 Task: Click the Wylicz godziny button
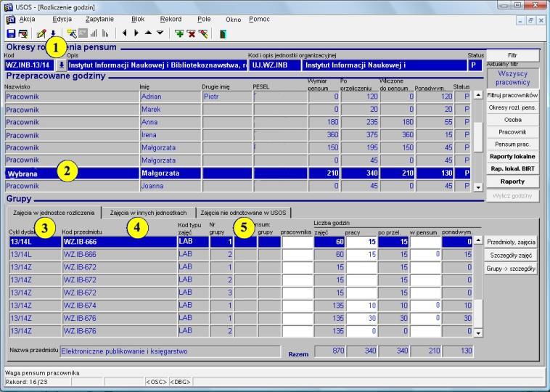tap(512, 196)
